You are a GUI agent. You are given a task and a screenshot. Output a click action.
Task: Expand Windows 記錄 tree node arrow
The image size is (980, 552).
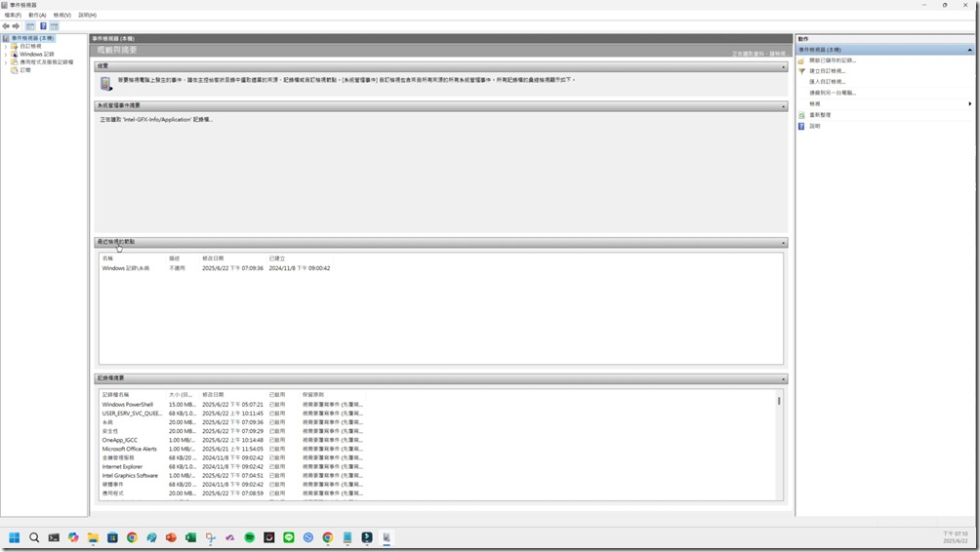(x=6, y=55)
